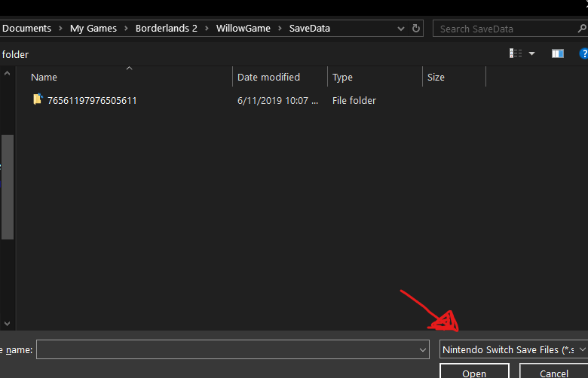Toggle the preview pane icon
Image resolution: width=588 pixels, height=378 pixels.
[558, 53]
